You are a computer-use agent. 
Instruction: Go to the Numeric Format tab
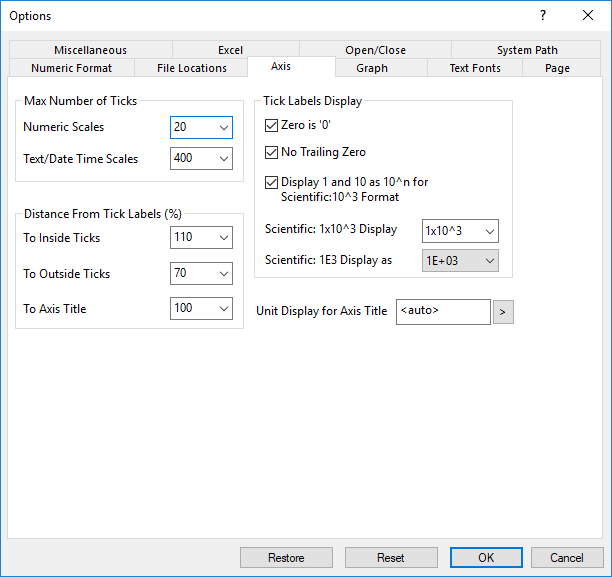click(x=71, y=68)
